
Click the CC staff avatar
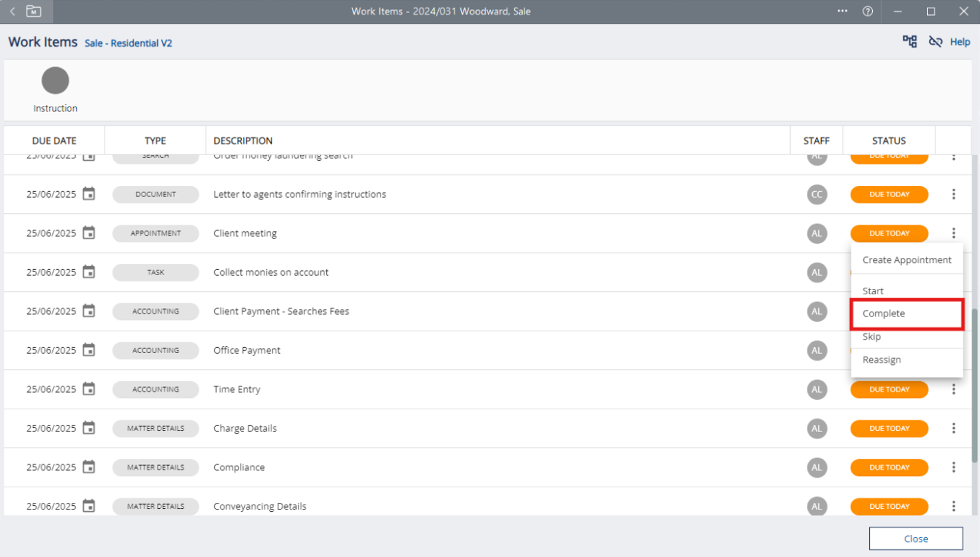[x=816, y=194]
